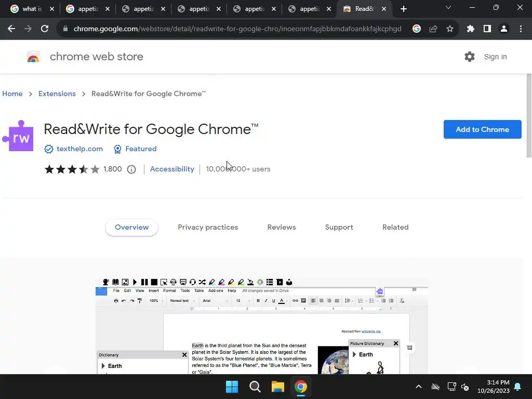Click Add to Chrome button

483,129
